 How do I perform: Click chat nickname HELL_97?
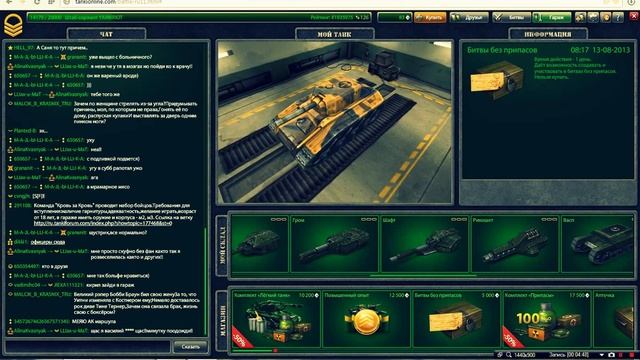[24, 48]
